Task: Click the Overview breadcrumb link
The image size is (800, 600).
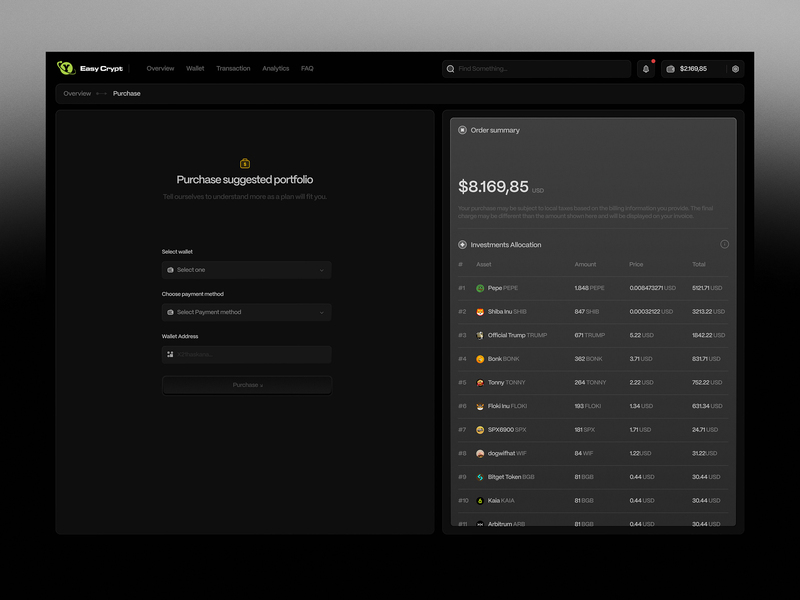Action: 77,93
